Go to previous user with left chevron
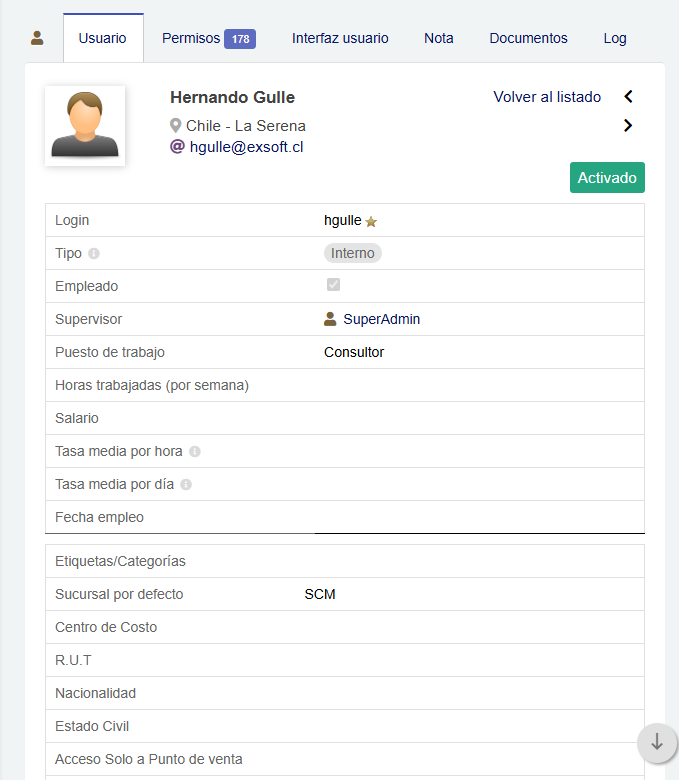The height and width of the screenshot is (780, 679). pos(628,97)
